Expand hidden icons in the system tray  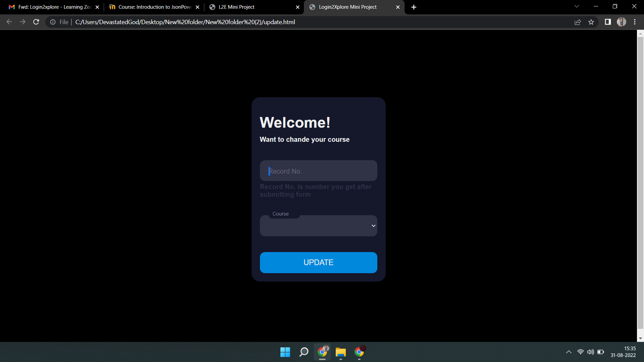pyautogui.click(x=569, y=352)
